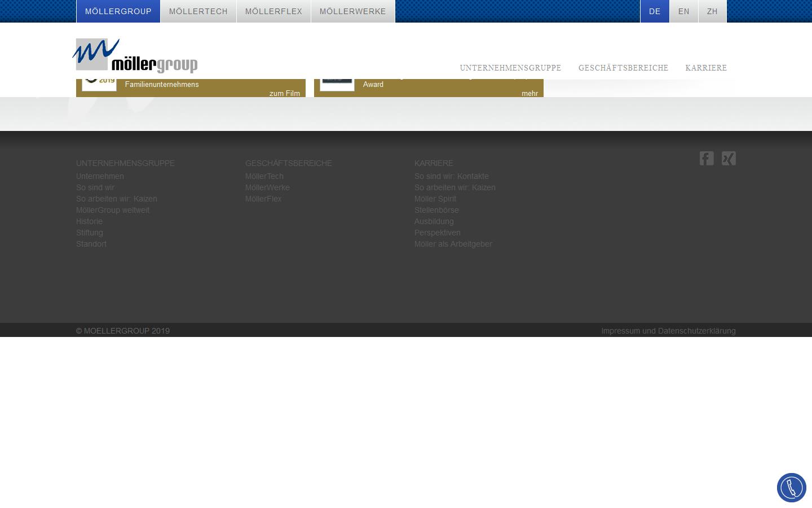Click 'mehr' link on Award banner

click(529, 93)
